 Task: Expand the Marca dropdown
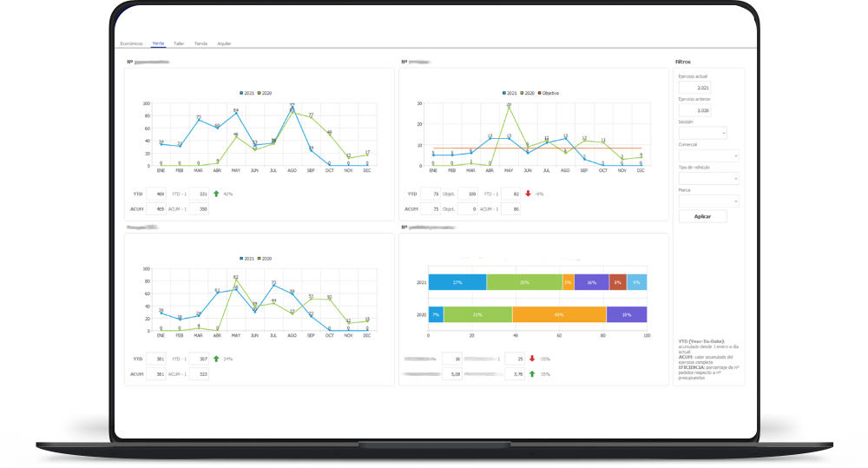[708, 201]
